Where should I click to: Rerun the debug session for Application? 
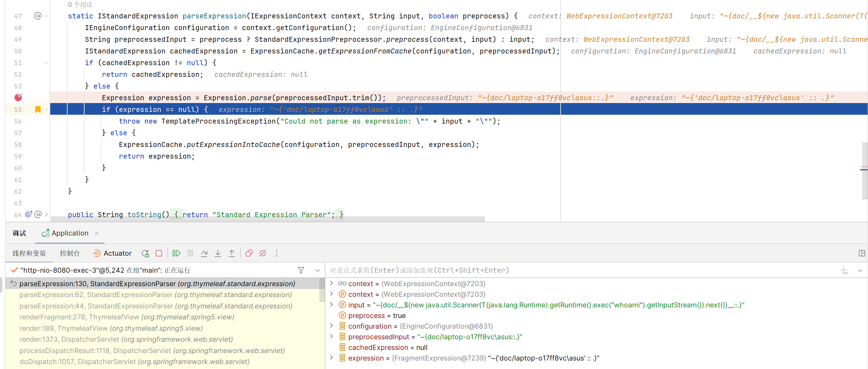click(145, 253)
